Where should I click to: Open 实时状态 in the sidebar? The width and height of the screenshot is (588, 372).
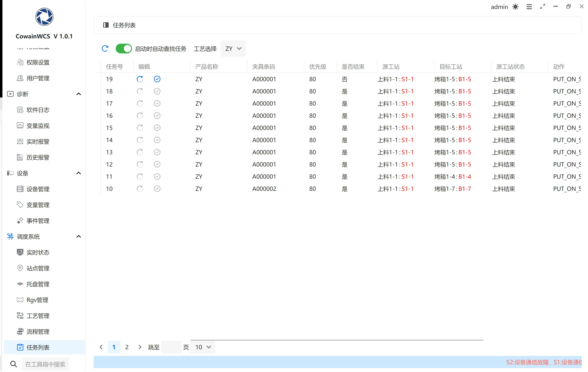[38, 252]
